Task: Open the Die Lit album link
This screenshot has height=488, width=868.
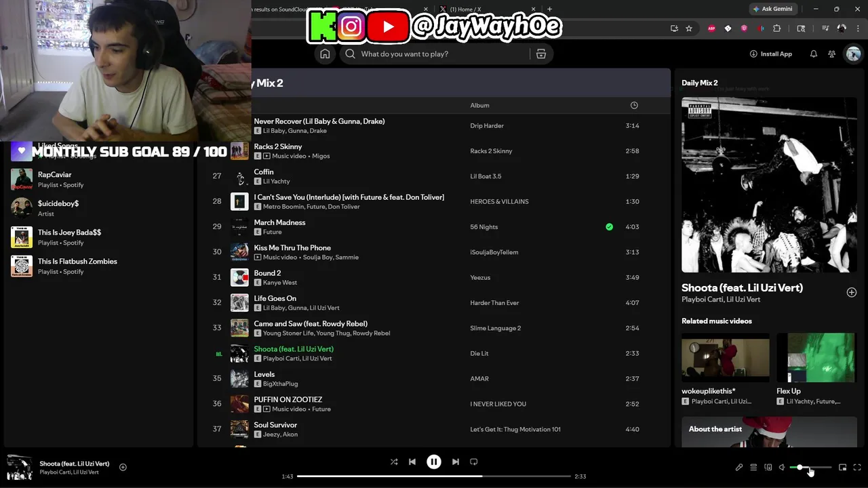Action: pos(479,353)
